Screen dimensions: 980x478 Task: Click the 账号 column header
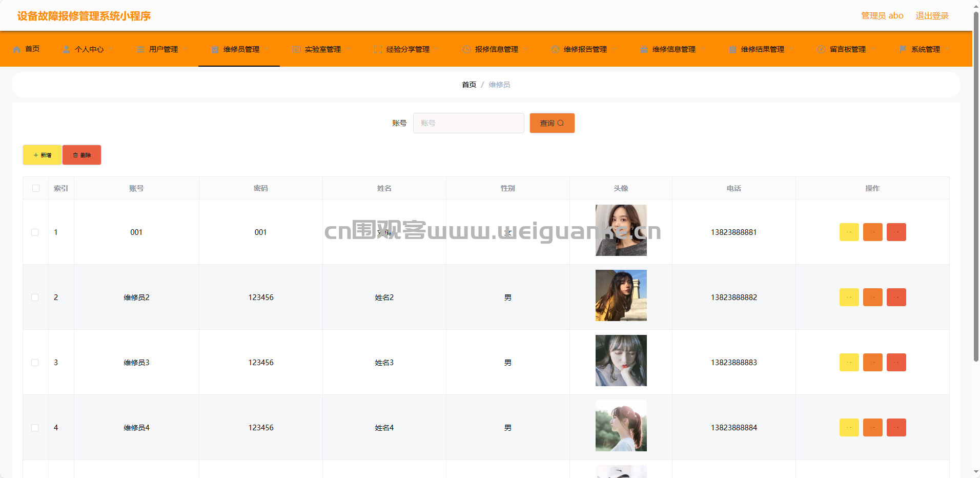click(x=136, y=188)
